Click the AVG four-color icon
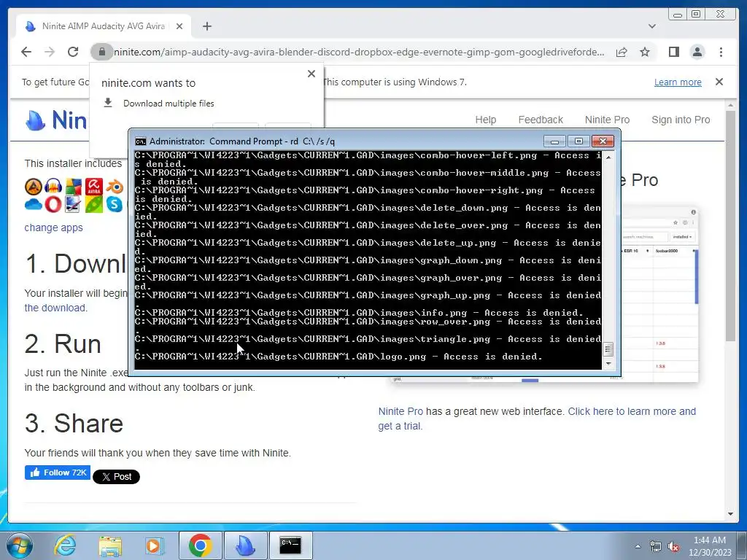The image size is (747, 560). click(74, 187)
